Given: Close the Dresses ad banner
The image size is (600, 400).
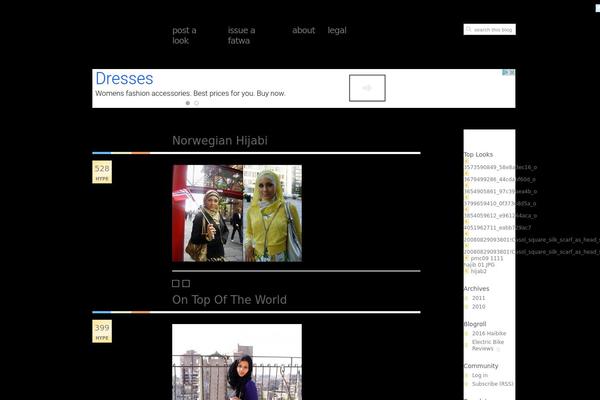Looking at the screenshot, I should [x=512, y=72].
